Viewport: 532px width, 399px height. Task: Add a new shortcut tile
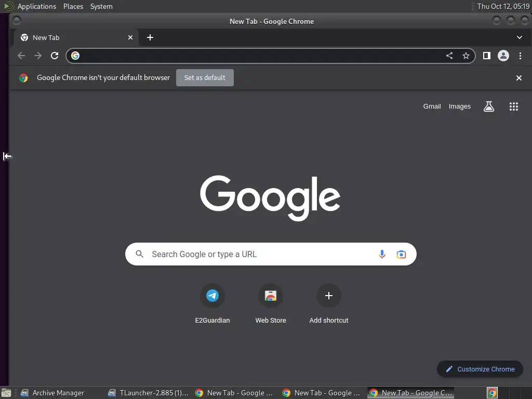click(329, 303)
